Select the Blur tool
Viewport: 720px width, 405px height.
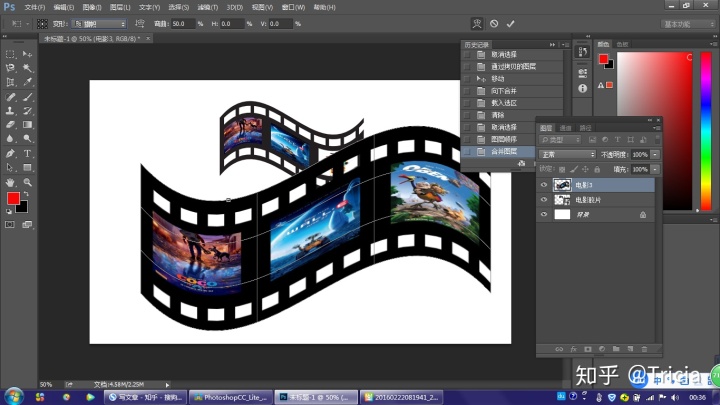[x=10, y=138]
